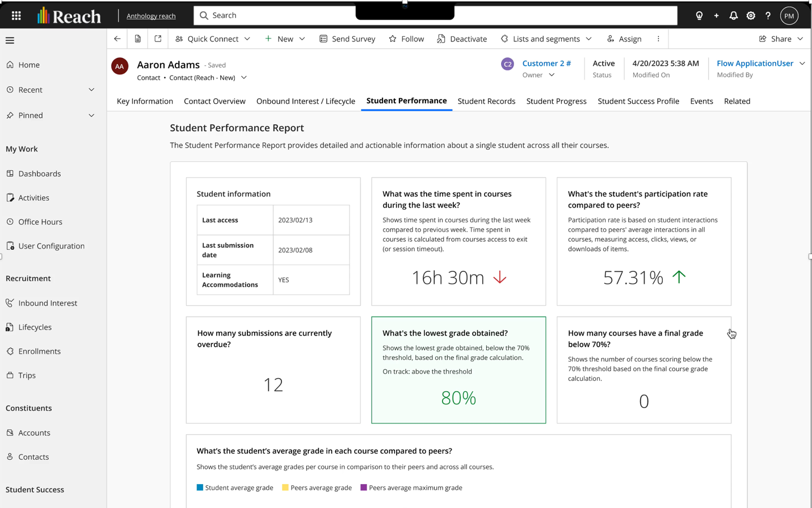The height and width of the screenshot is (508, 812).
Task: Switch to Contact Overview tab
Action: click(x=214, y=101)
